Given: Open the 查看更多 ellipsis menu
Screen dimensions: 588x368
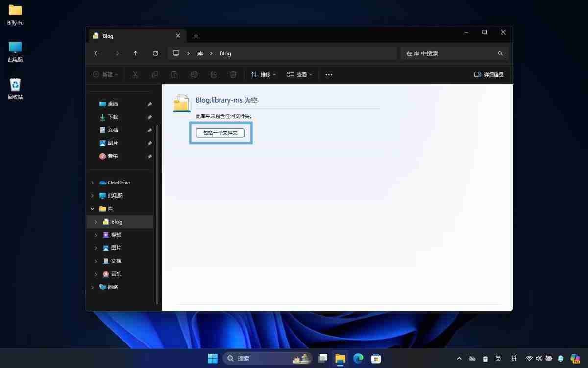Looking at the screenshot, I should pyautogui.click(x=328, y=74).
